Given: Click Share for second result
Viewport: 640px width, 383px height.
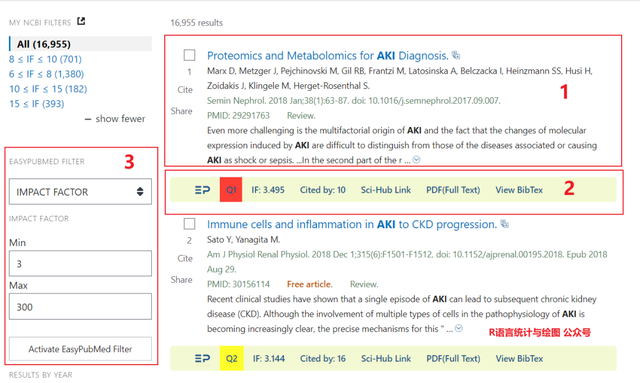Looking at the screenshot, I should pyautogui.click(x=182, y=280).
